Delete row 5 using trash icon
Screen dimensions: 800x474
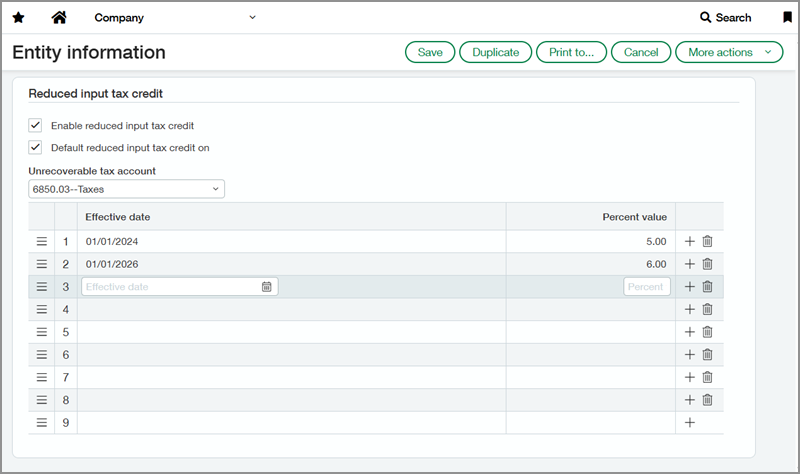tap(707, 332)
